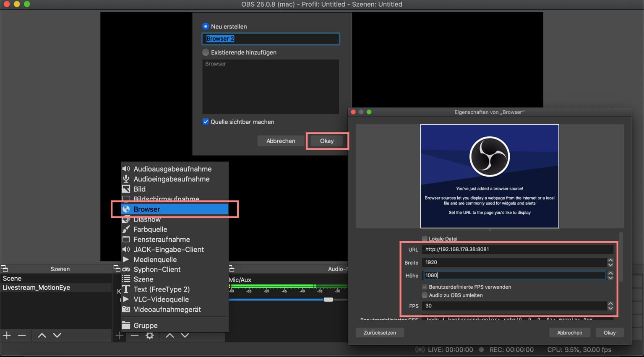
Task: Pop out the sources dock icon
Action: [x=117, y=268]
